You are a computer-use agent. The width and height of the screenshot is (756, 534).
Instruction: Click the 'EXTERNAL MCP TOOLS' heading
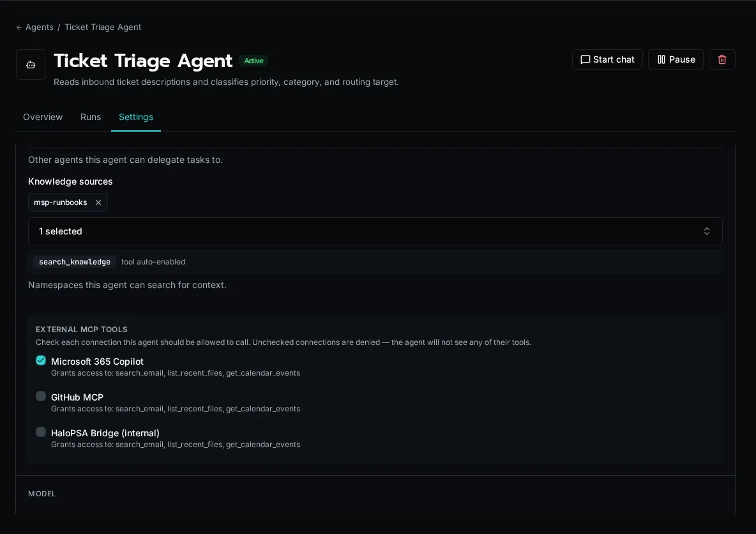pos(82,330)
